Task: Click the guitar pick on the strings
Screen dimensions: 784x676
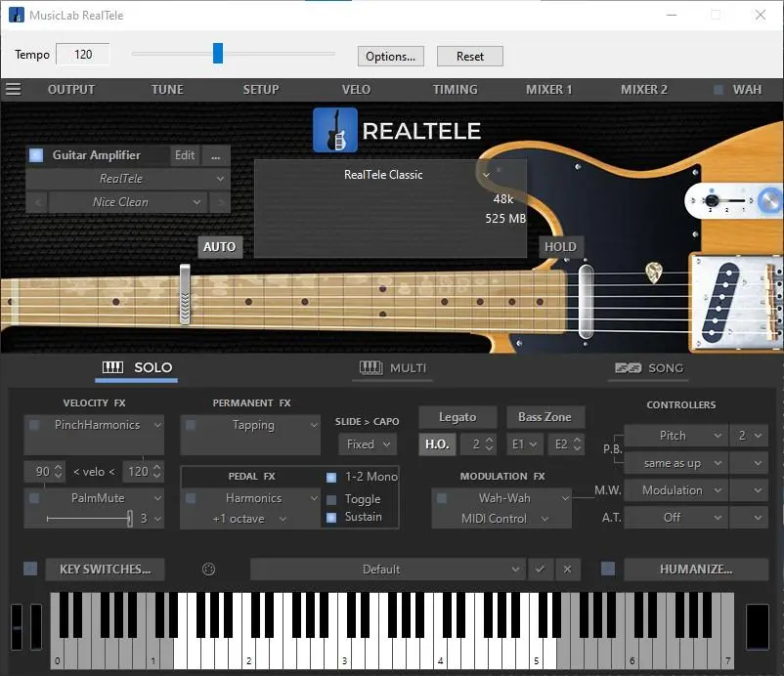Action: (x=654, y=273)
